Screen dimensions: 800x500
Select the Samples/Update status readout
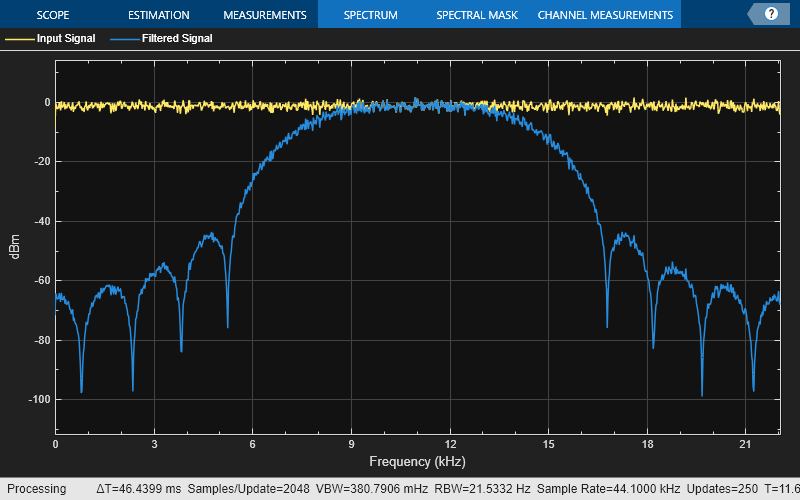pos(257,489)
